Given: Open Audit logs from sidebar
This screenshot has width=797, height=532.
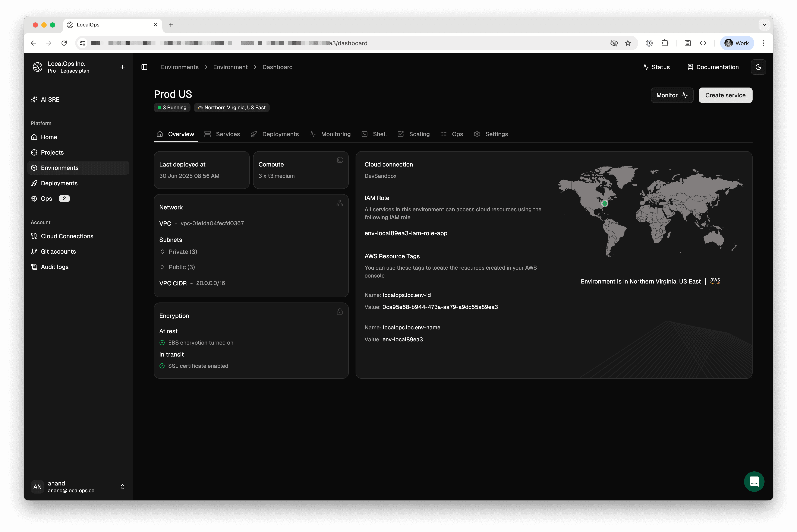Looking at the screenshot, I should click(55, 267).
